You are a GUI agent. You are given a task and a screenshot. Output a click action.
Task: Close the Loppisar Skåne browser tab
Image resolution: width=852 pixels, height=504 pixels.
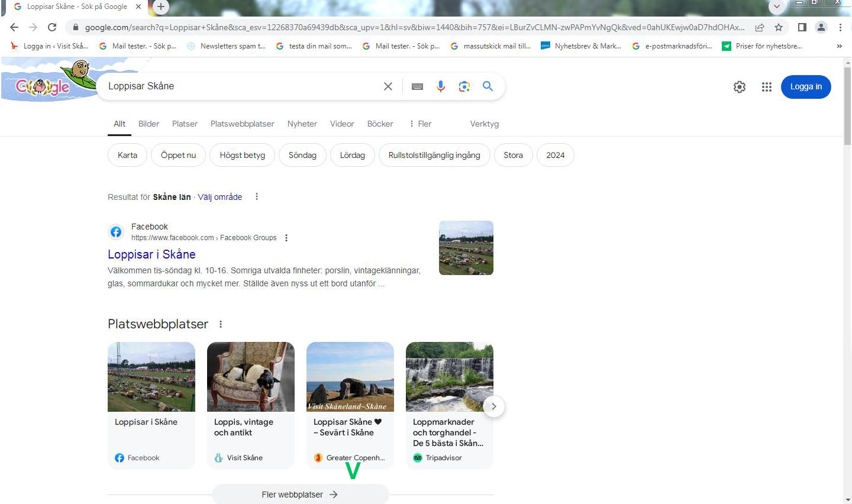click(x=138, y=7)
